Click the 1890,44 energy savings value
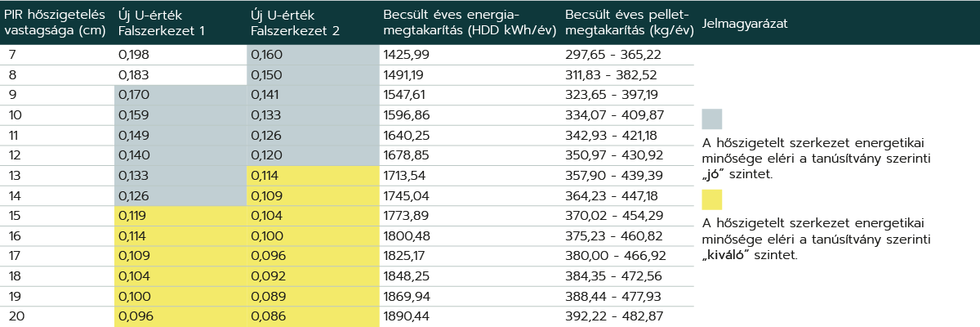 [408, 316]
